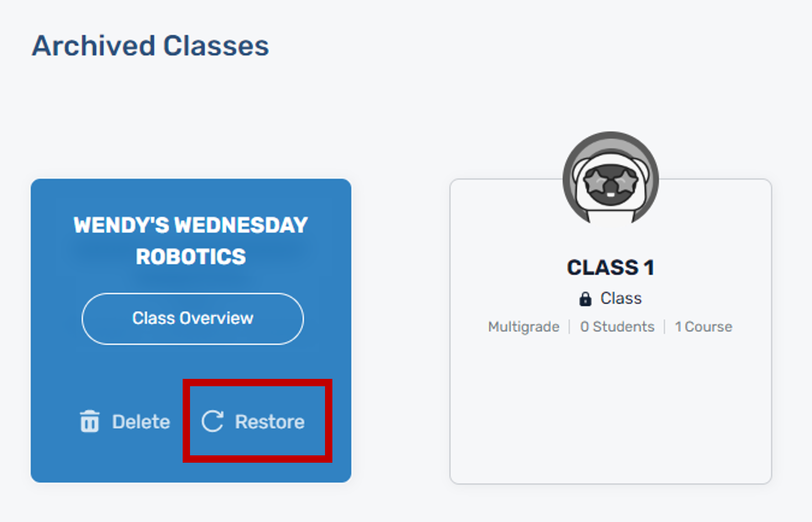Click the word ROBOTICS on blue card
Image resolution: width=812 pixels, height=522 pixels.
191,256
